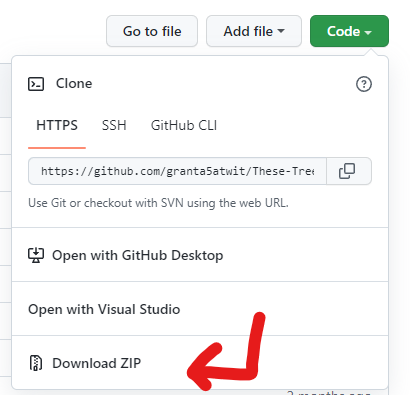This screenshot has width=410, height=395.
Task: Select the GitHub CLI tab
Action: click(184, 126)
